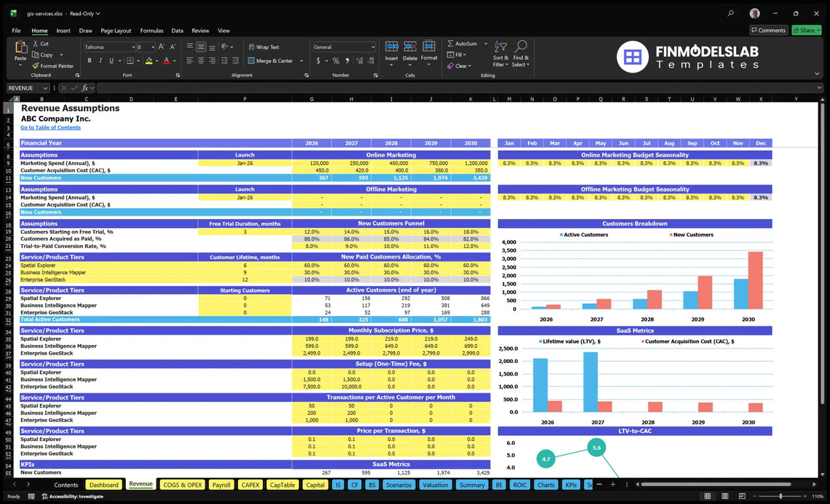
Task: Open the Formulas ribbon tab
Action: 151,30
